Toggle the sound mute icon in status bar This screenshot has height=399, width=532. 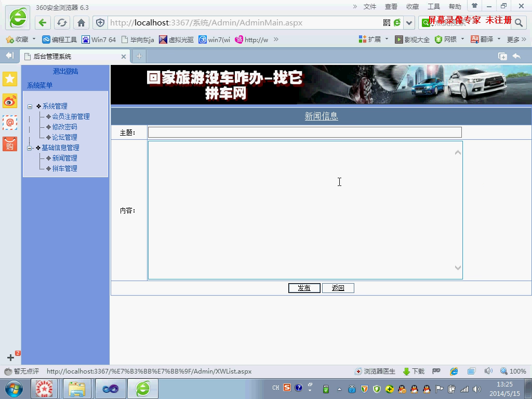(488, 371)
